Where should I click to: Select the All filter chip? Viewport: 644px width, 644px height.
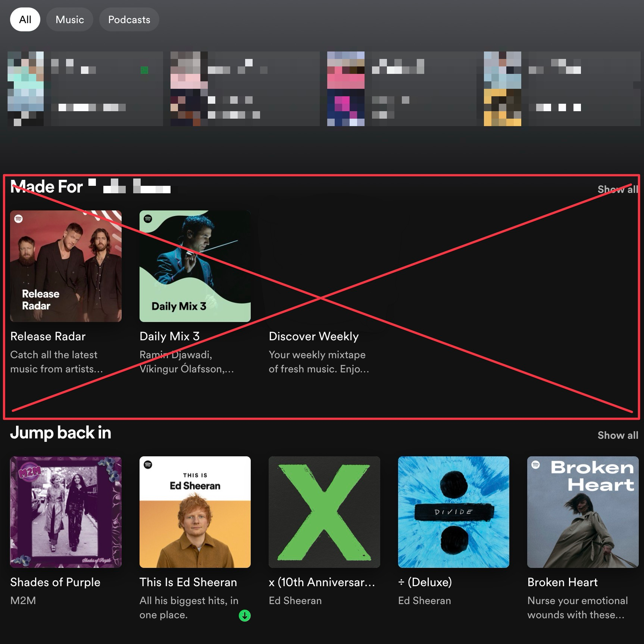25,19
